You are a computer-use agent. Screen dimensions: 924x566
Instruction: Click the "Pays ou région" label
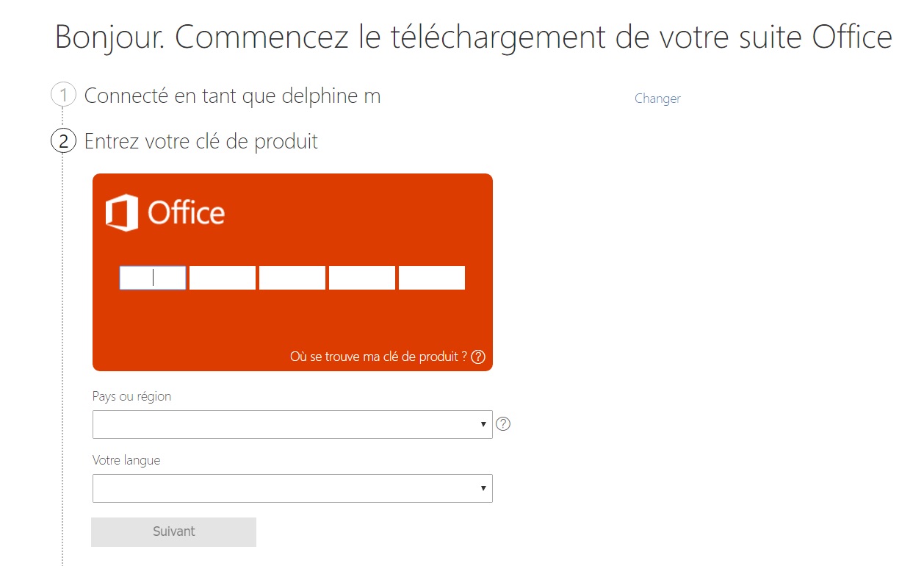pyautogui.click(x=132, y=396)
